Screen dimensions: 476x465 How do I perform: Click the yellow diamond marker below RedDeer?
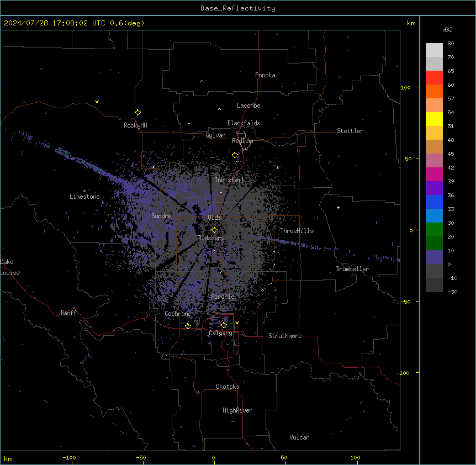(x=235, y=155)
